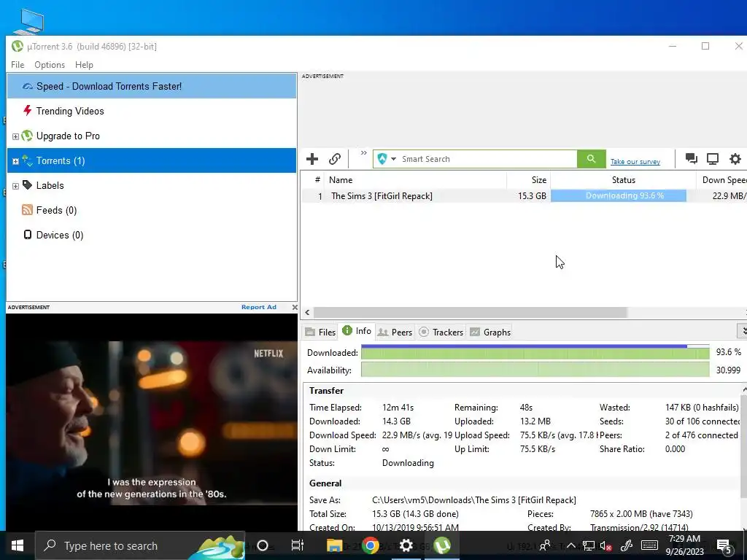Expand the Upgrade to Pro tree node

coord(15,136)
